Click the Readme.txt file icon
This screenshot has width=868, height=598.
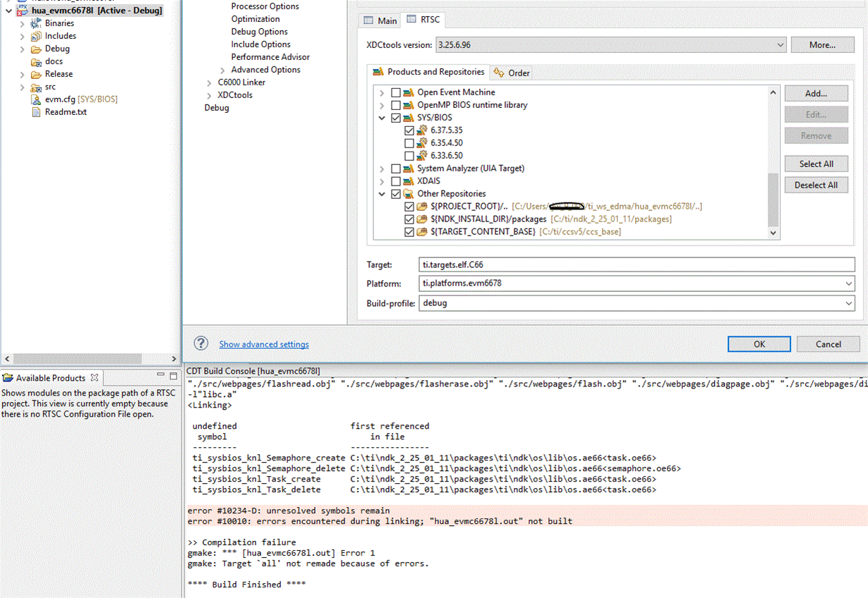click(37, 112)
